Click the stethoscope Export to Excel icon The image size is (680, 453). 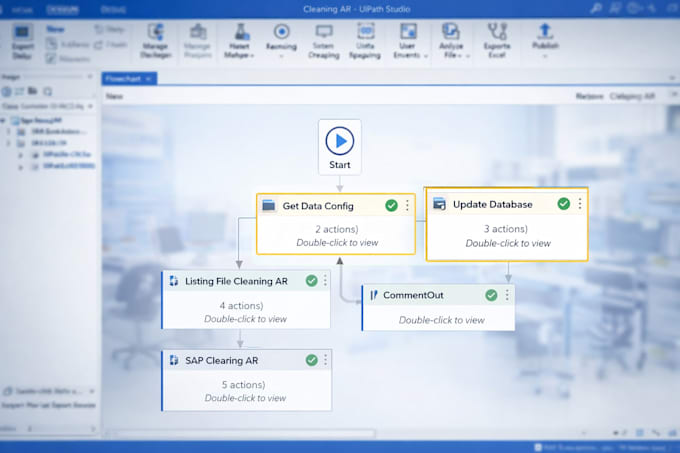pos(497,32)
